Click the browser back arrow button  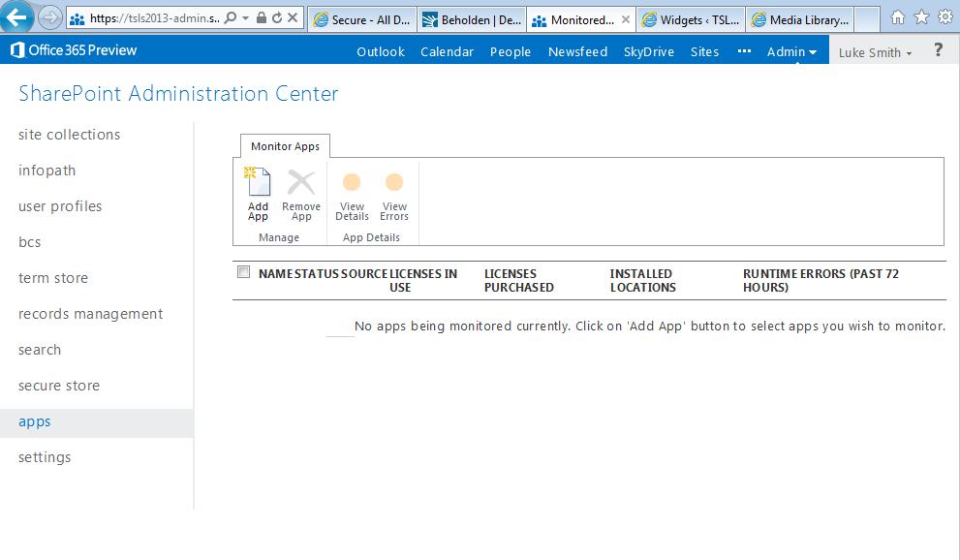click(x=17, y=17)
